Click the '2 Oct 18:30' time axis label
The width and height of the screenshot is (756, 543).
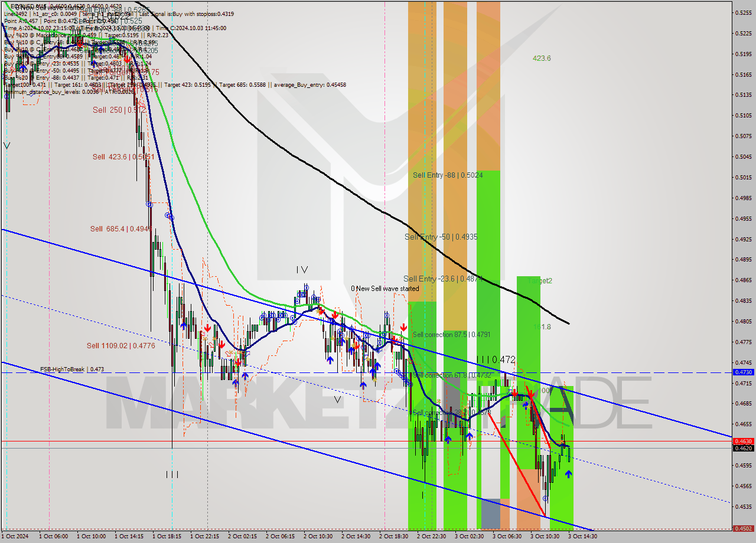(393, 537)
